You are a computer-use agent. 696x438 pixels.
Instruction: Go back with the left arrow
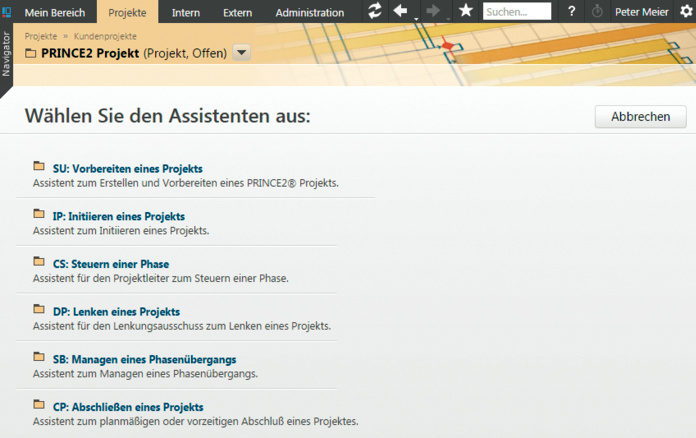click(401, 11)
